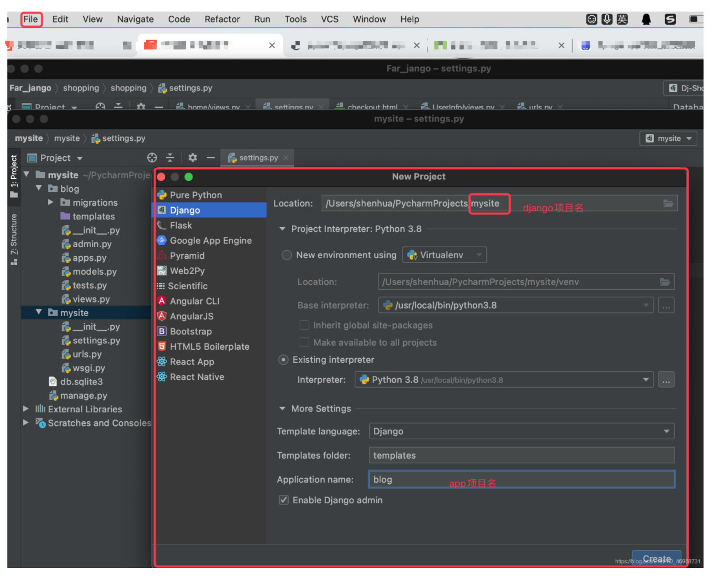Click the interpreter browse ellipsis button

(666, 379)
